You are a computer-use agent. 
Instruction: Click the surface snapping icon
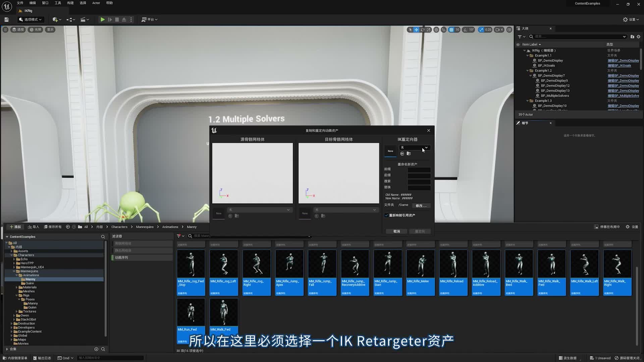tap(443, 30)
